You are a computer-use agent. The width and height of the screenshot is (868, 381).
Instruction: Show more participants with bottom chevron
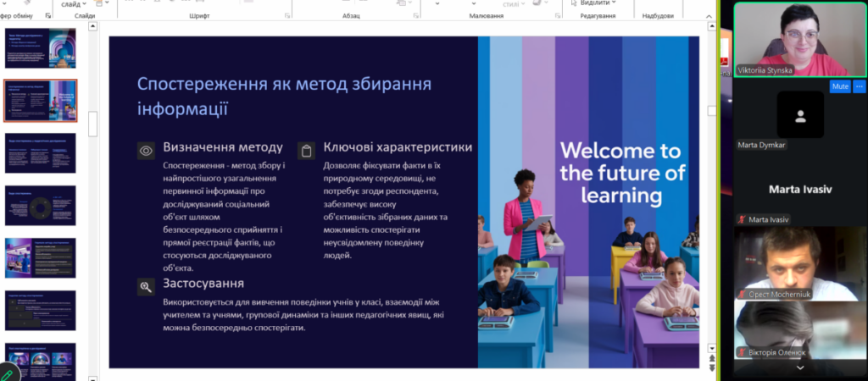click(x=800, y=367)
